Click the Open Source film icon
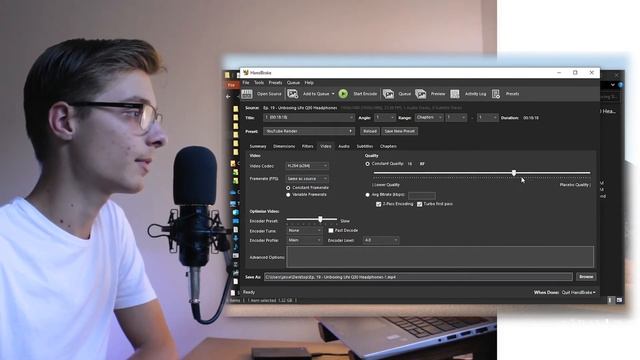 click(247, 94)
